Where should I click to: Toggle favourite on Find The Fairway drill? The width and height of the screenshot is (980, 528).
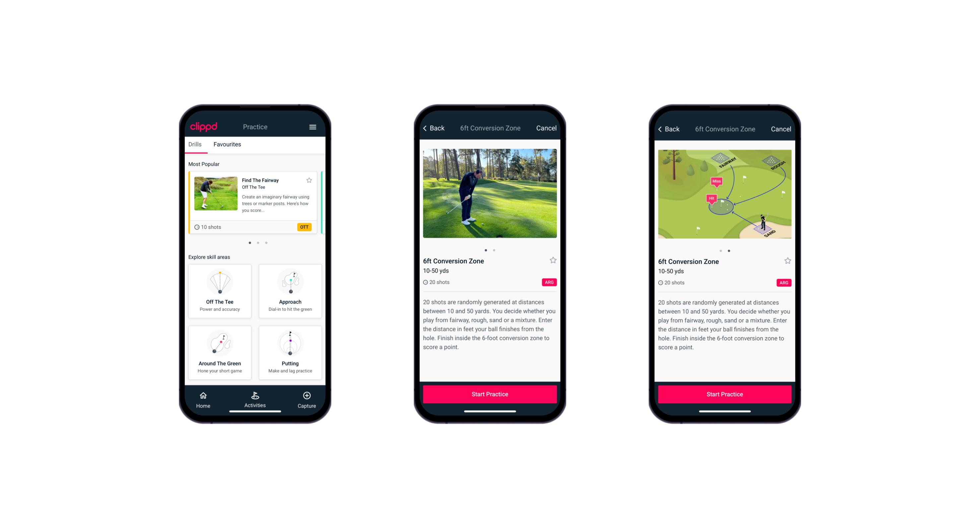[309, 180]
